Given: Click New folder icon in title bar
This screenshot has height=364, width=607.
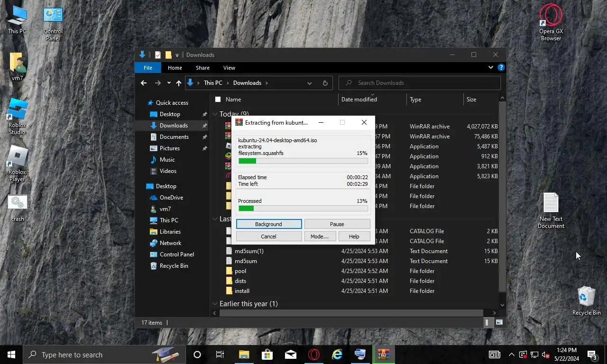Looking at the screenshot, I should (168, 55).
